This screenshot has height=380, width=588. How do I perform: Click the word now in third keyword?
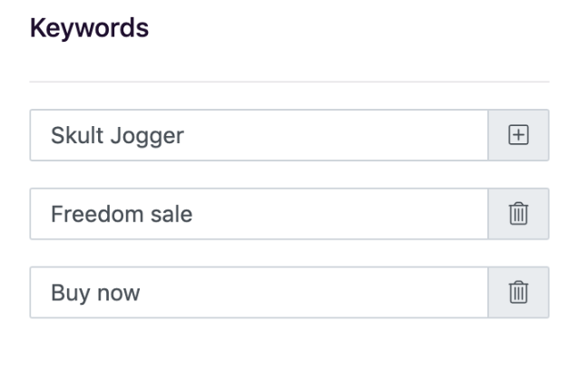tap(120, 293)
